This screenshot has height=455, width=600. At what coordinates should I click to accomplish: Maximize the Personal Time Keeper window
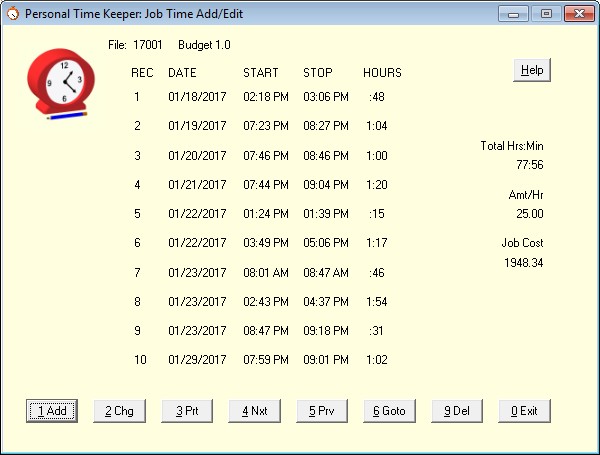(546, 14)
